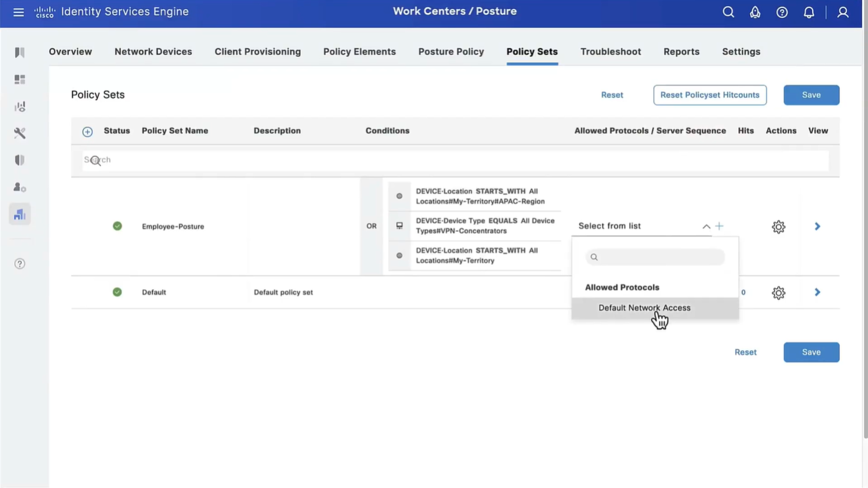Open the hamburger navigation menu
868x488 pixels.
click(x=19, y=12)
